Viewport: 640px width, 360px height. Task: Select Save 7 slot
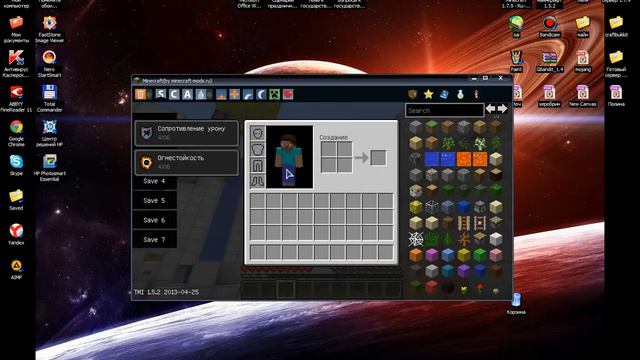tap(154, 240)
